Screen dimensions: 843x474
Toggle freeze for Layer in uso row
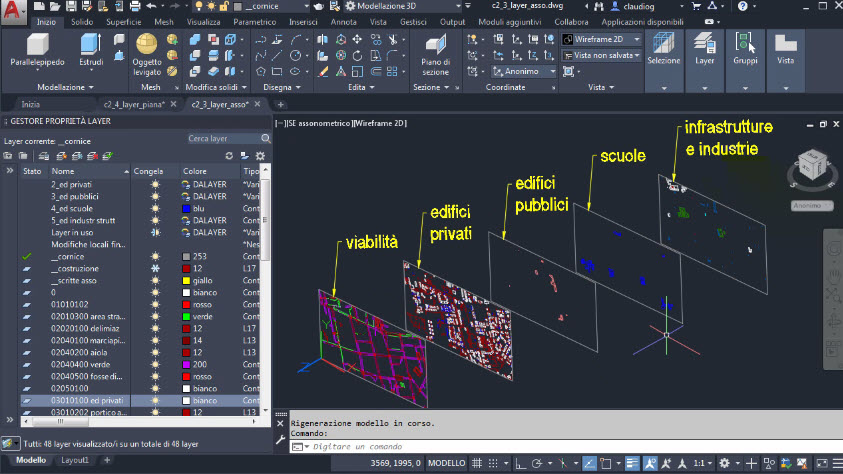pos(155,232)
